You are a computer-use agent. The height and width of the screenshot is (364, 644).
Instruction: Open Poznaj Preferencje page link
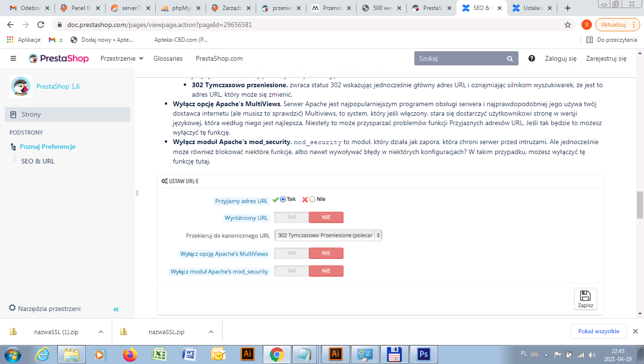point(48,147)
